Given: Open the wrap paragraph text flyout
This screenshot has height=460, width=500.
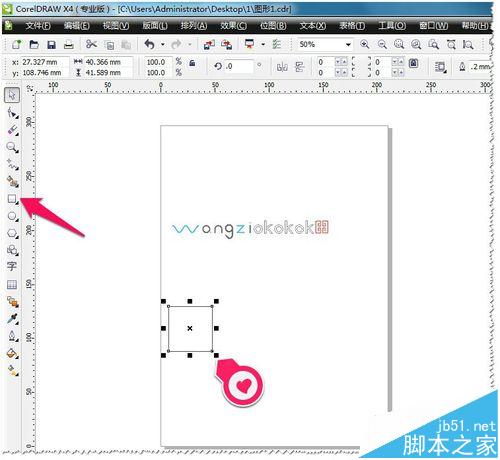Looking at the screenshot, I should point(440,67).
